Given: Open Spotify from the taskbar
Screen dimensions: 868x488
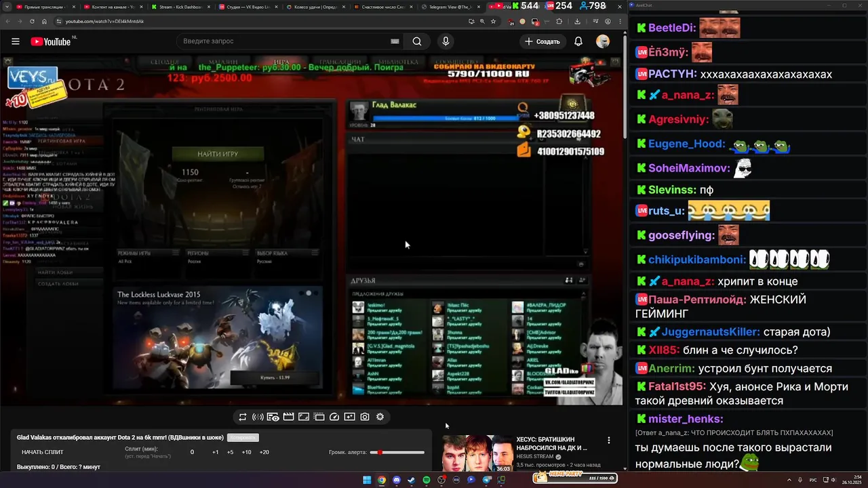Looking at the screenshot, I should click(427, 480).
